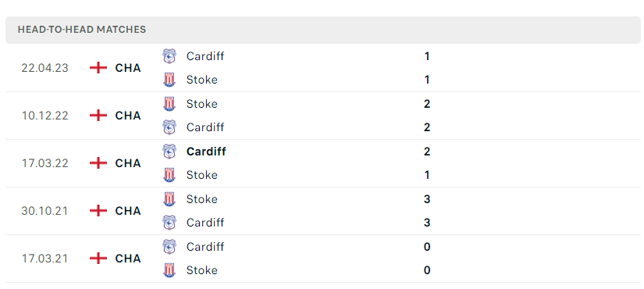
Task: Click Stoke crest in 22.04.23 match
Action: (169, 80)
